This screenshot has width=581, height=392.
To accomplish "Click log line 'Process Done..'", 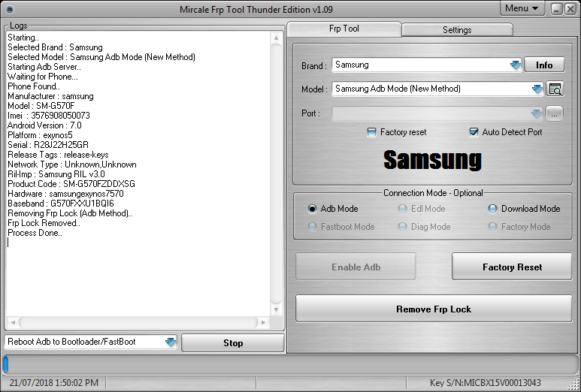I will point(35,233).
